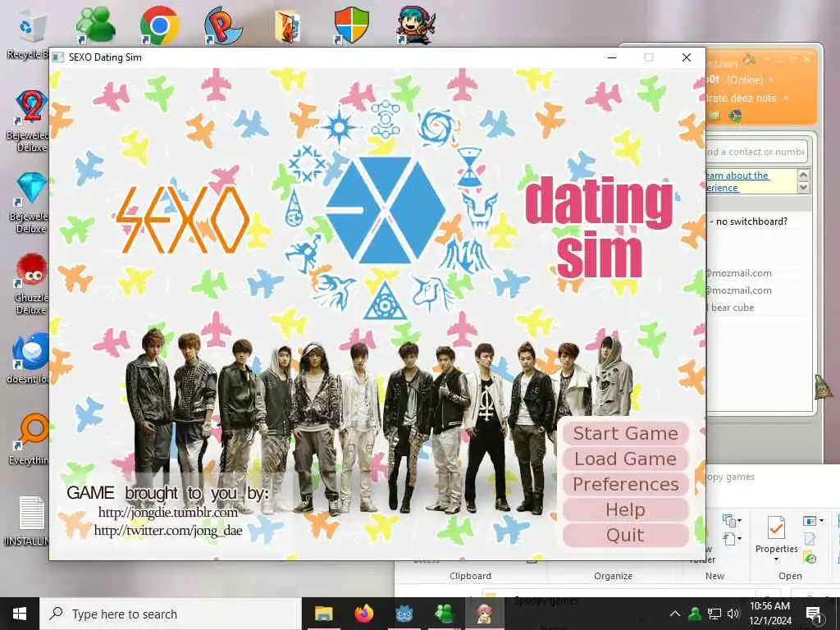Viewport: 840px width, 630px height.
Task: Open the game Preferences
Action: click(625, 484)
